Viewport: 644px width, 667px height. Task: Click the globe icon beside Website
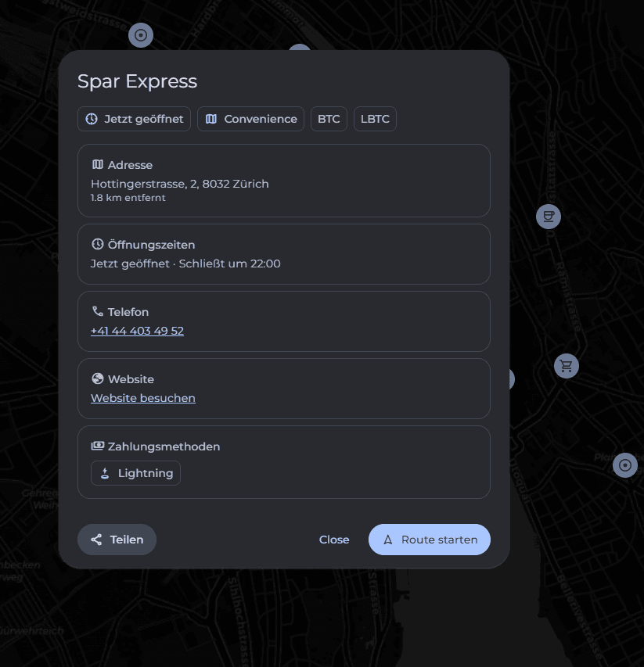[98, 379]
